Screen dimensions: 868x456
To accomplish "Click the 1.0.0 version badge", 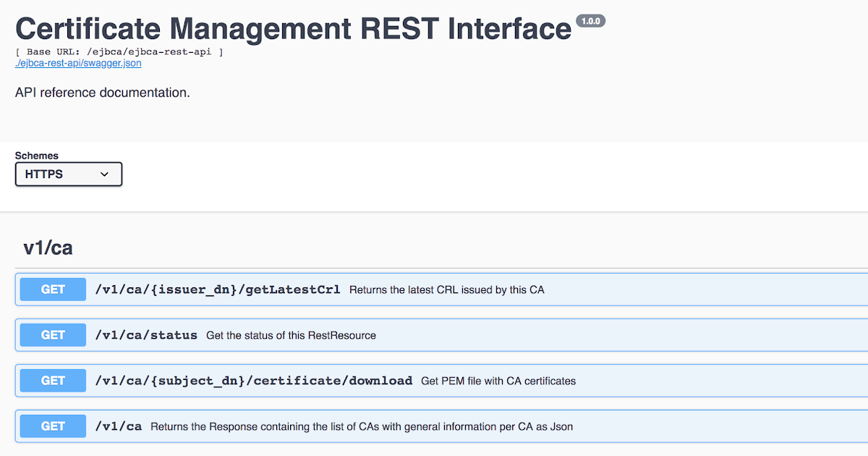I will (x=592, y=20).
